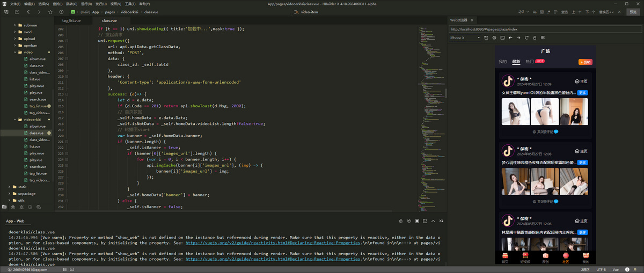Click 共0条评论 under the 12:08 post
This screenshot has height=273, width=644.
[545, 202]
